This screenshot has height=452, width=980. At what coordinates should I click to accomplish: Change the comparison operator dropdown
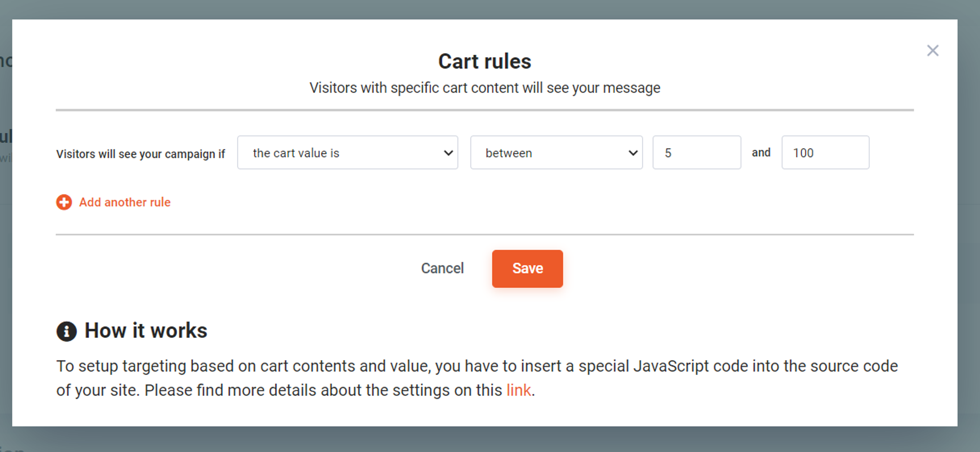556,152
